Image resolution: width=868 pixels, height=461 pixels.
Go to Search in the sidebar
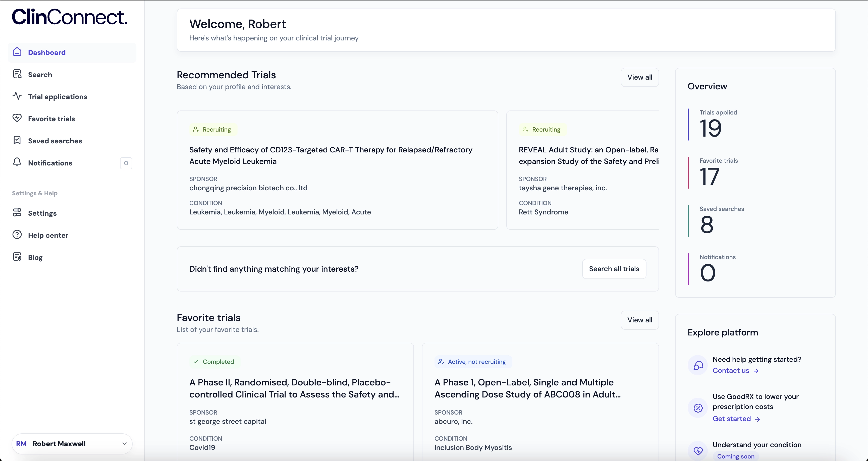[x=72, y=75]
